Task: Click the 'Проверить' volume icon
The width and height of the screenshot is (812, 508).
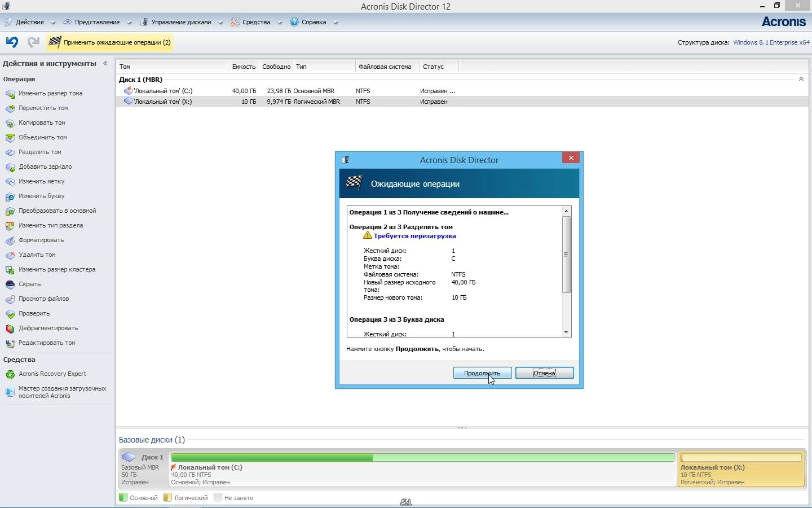Action: click(x=10, y=314)
